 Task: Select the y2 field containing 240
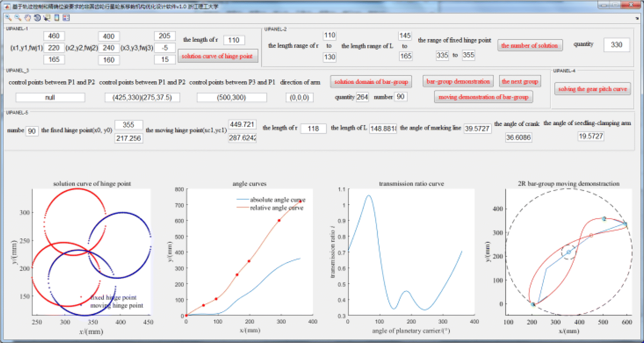[x=109, y=48]
